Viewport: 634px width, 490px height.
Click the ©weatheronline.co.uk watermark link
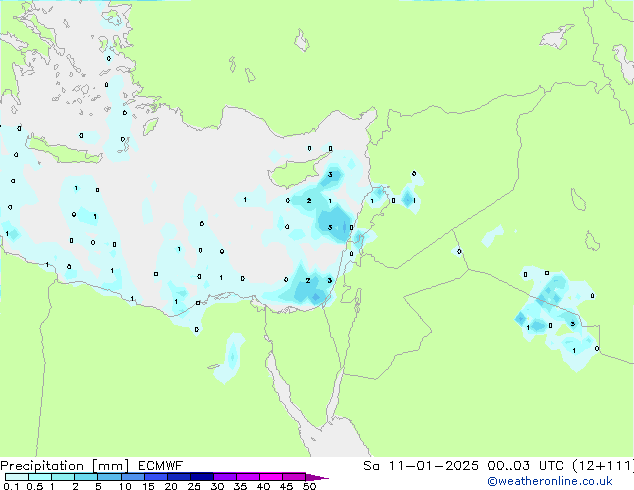click(x=563, y=481)
